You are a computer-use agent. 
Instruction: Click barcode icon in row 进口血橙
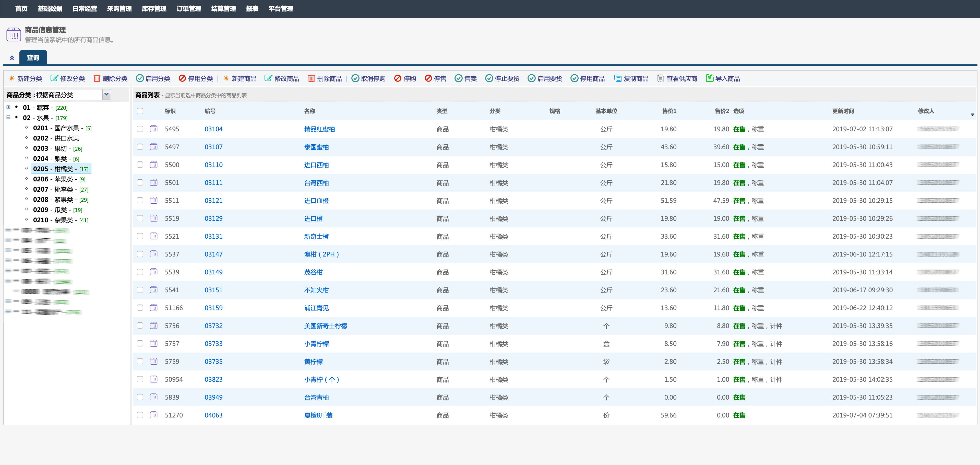coord(154,200)
